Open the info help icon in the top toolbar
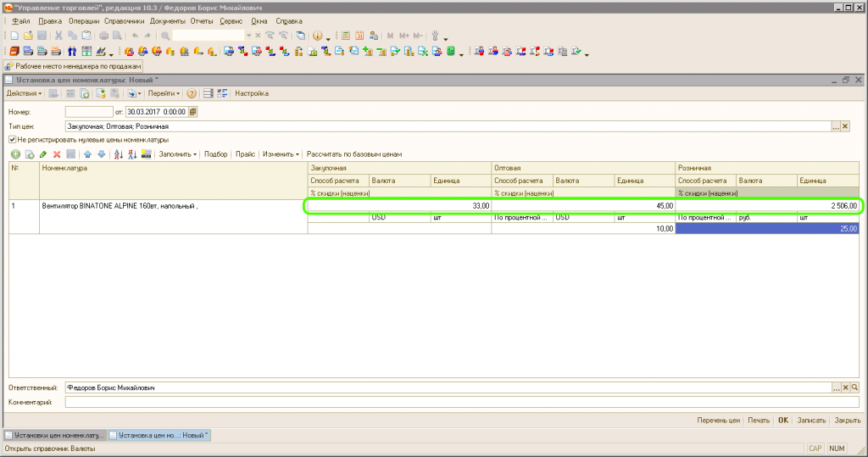The height and width of the screenshot is (457, 868). tap(317, 36)
